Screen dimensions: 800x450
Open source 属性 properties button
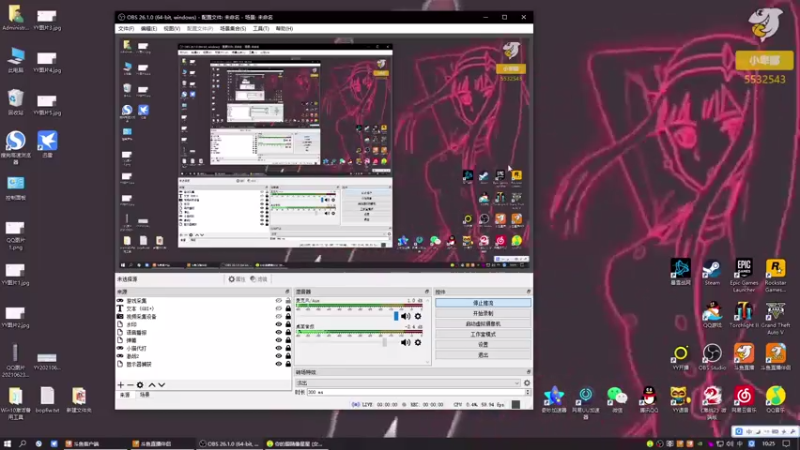coord(237,279)
